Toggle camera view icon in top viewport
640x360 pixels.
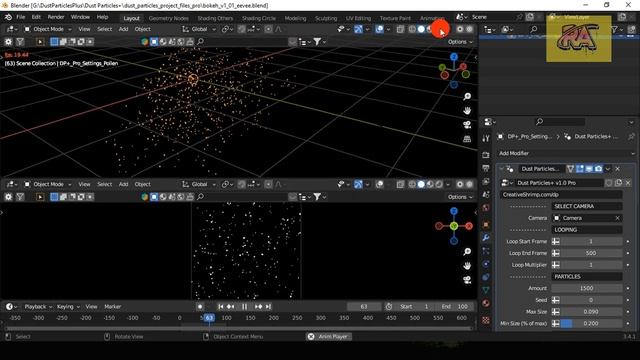467,125
